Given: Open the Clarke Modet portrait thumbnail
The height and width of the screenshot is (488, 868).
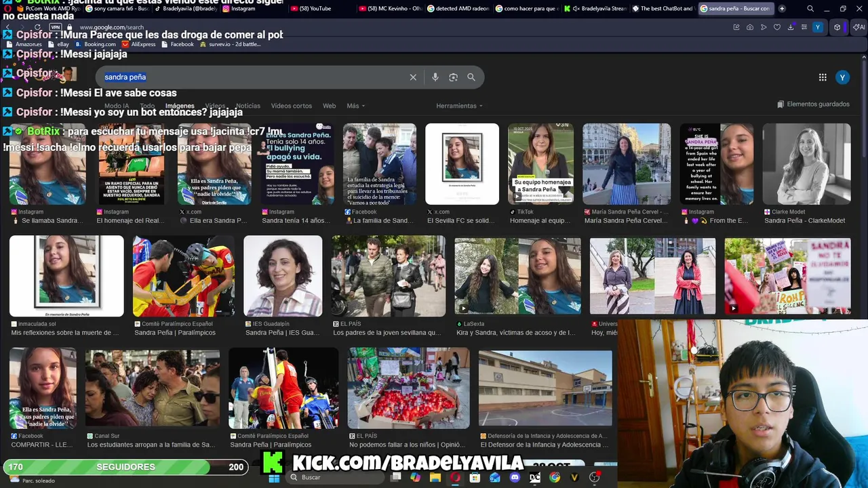Looking at the screenshot, I should (806, 164).
